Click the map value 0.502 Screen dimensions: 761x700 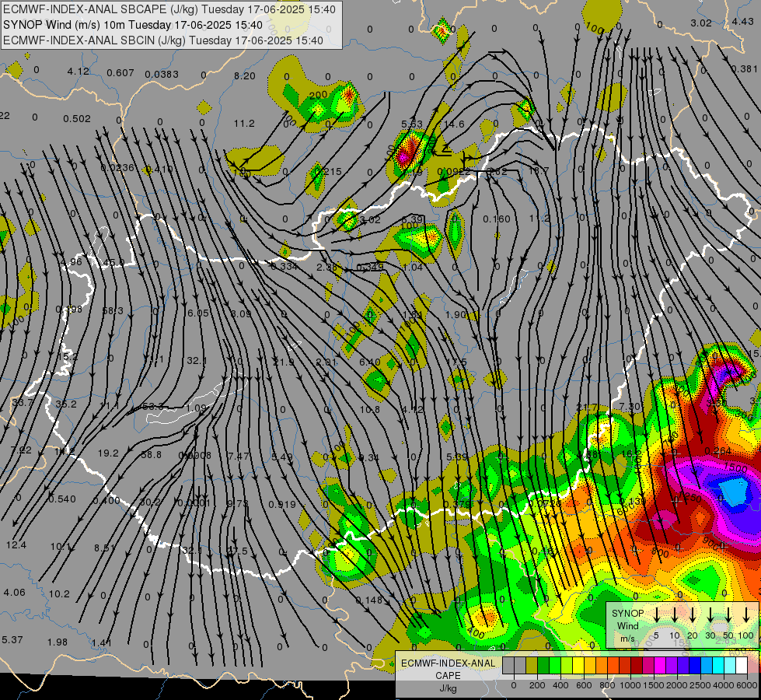click(77, 118)
